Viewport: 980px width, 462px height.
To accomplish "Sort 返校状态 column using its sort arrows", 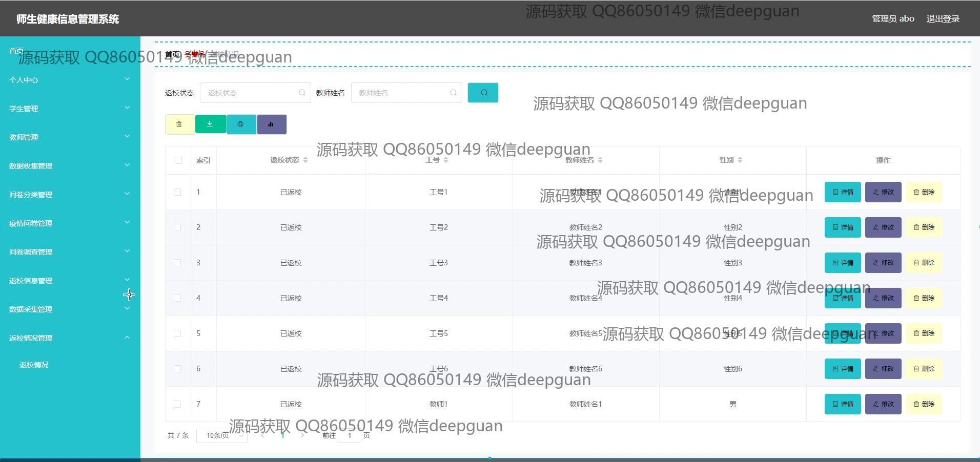I will pyautogui.click(x=305, y=160).
